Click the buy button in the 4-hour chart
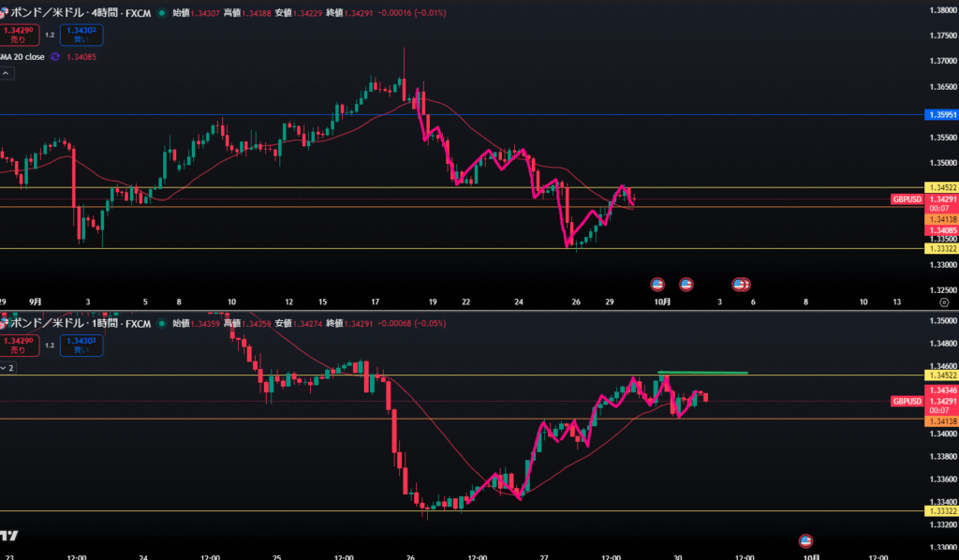 coord(81,36)
